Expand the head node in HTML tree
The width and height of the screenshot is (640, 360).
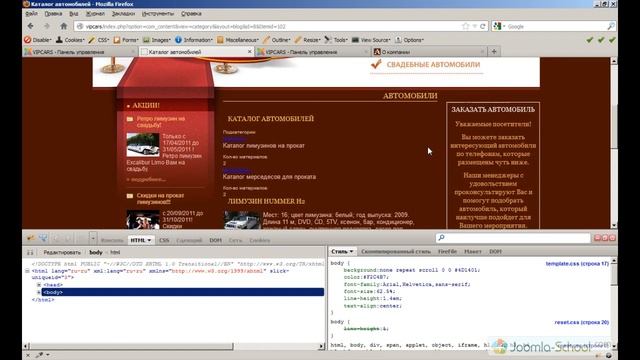[39, 285]
